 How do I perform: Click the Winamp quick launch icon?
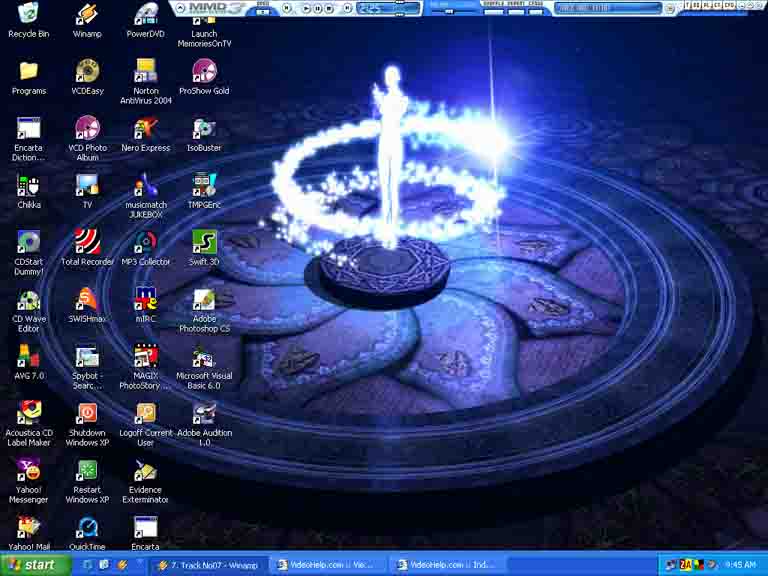(122, 565)
